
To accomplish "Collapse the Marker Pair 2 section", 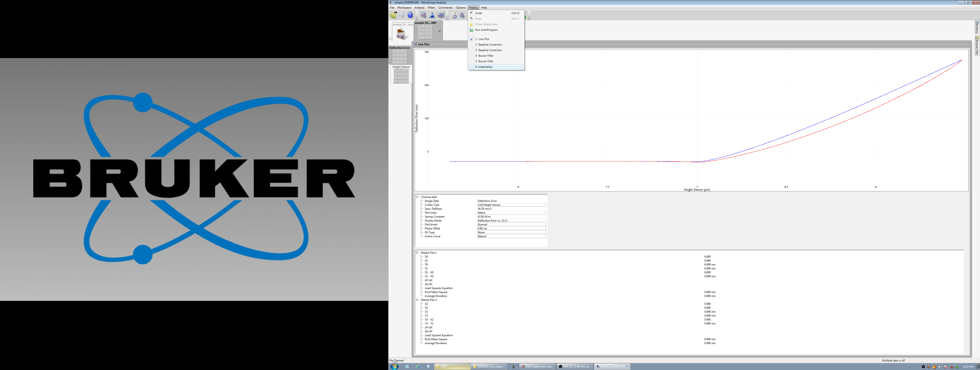I will 417,300.
